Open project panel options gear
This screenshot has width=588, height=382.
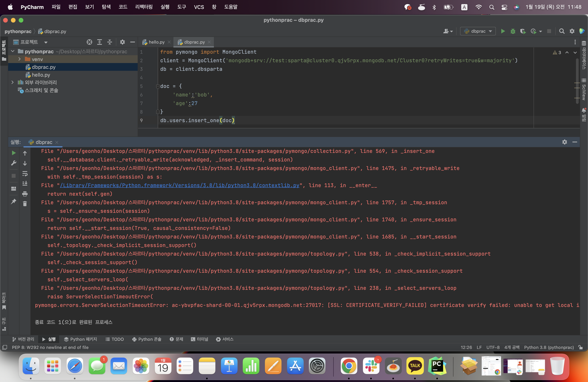(x=122, y=42)
